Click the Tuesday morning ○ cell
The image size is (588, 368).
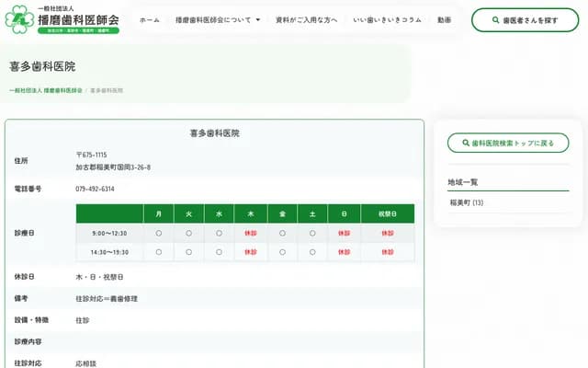188,233
